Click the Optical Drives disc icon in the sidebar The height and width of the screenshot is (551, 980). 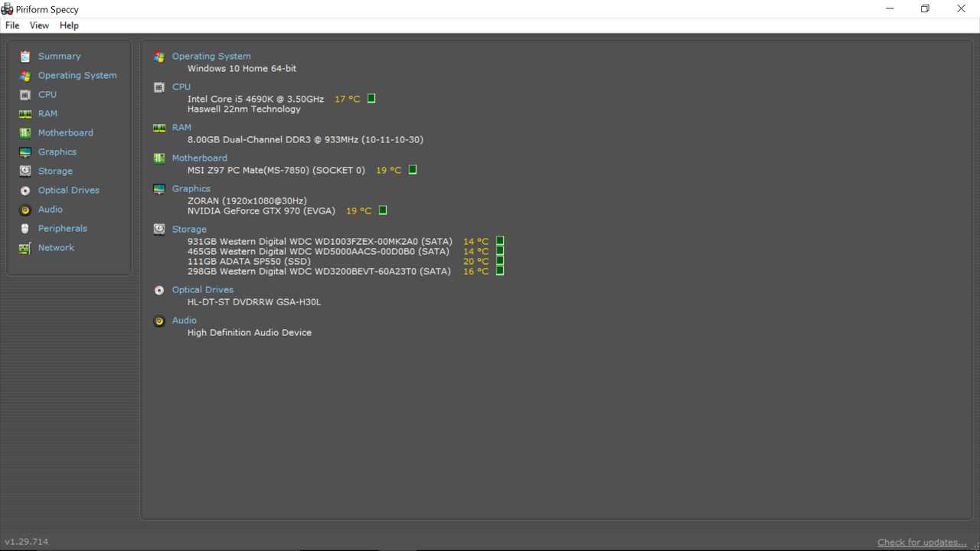25,191
